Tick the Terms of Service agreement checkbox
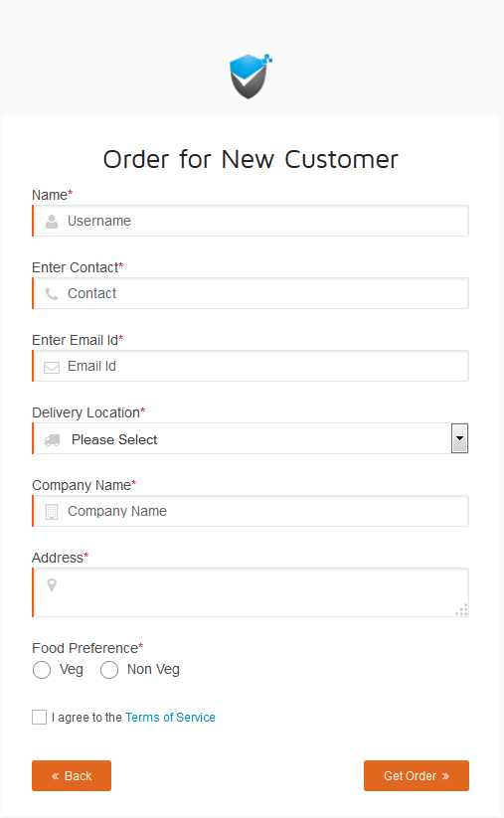 point(39,718)
